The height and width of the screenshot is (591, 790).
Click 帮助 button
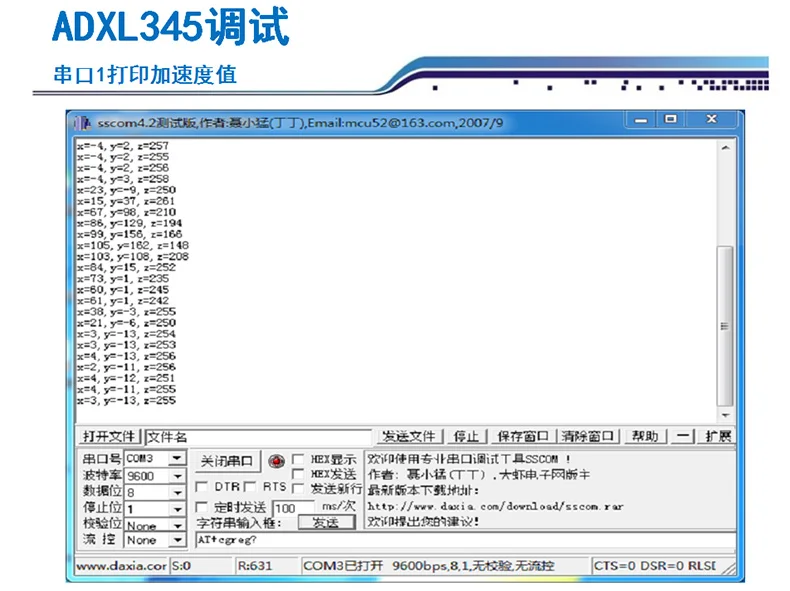[645, 436]
